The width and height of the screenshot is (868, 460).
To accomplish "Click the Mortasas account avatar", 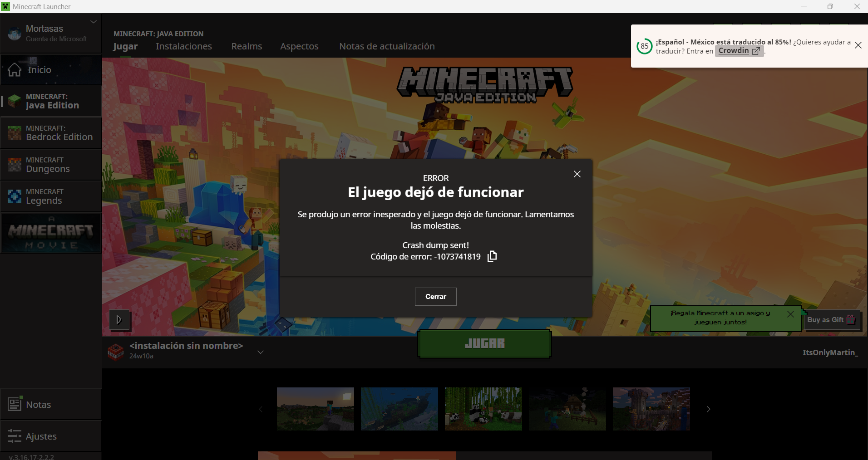I will [15, 33].
